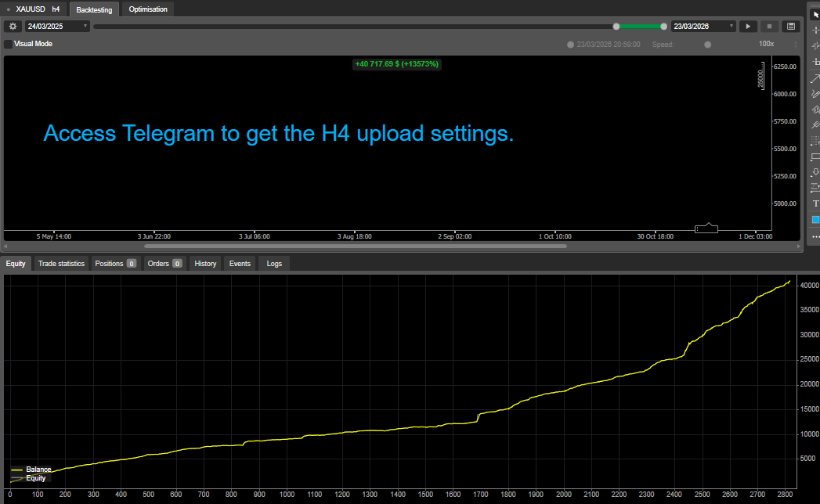Click the chart horizontal scrollbar

360,246
